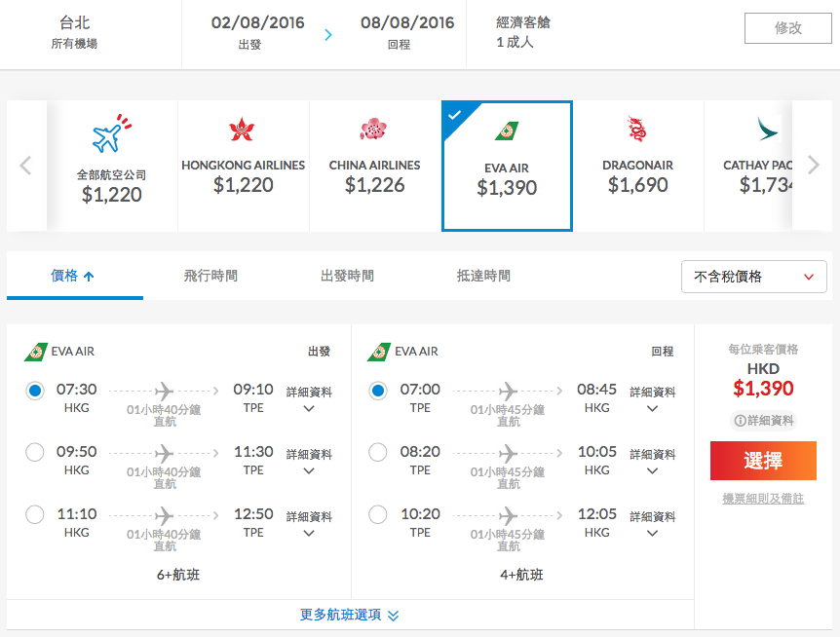Screen dimensions: 840x637
Task: Select the 07:30 HKG departure flight radio
Action: (35, 391)
